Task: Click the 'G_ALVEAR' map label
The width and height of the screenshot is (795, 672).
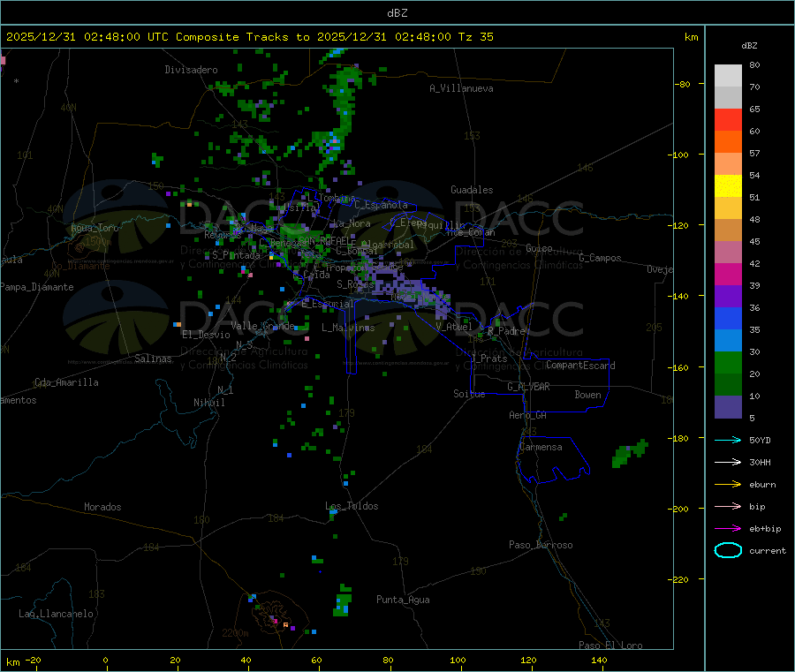Action: [528, 387]
